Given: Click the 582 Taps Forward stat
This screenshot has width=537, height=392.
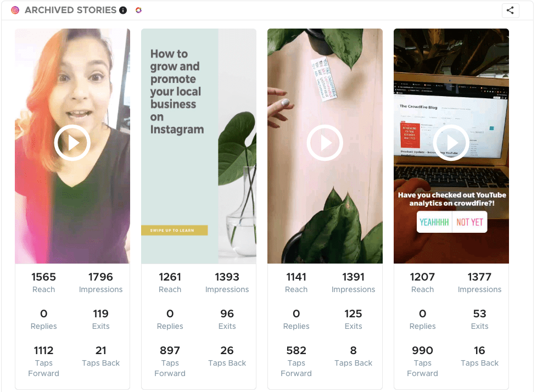Looking at the screenshot, I should coord(297,361).
